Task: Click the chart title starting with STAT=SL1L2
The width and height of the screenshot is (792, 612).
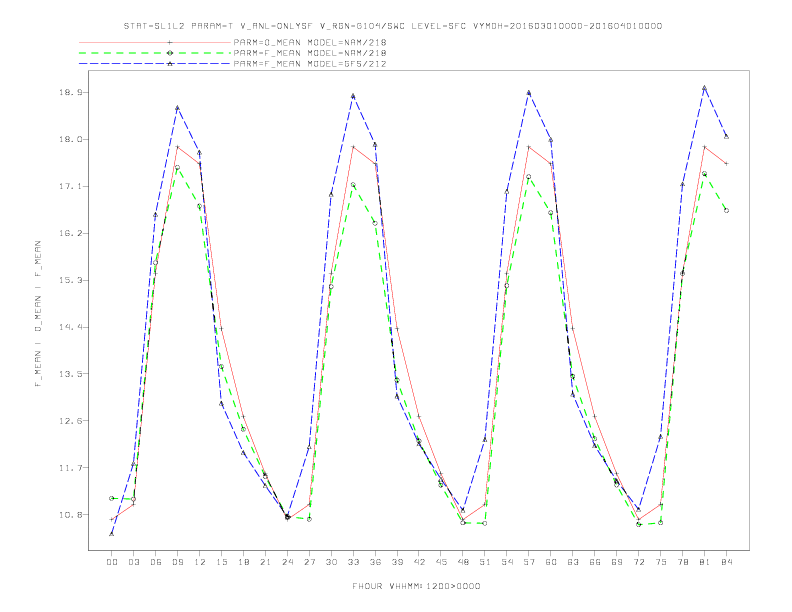Action: [392, 26]
